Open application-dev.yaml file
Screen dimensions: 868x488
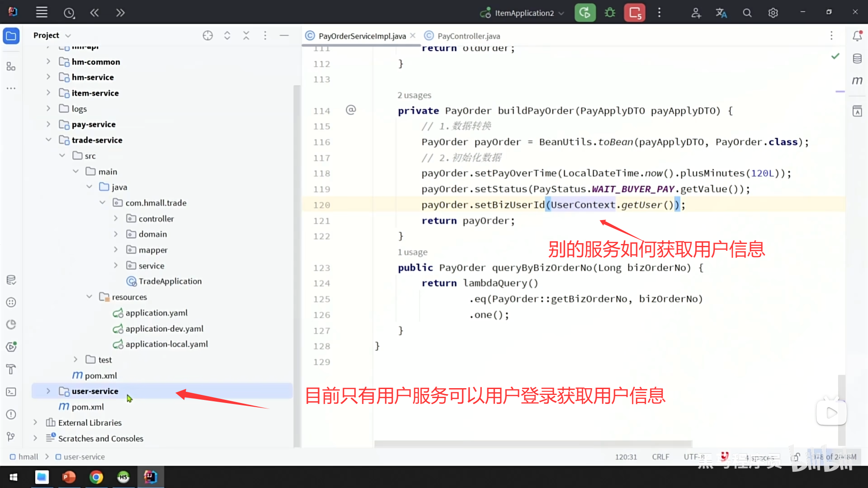pyautogui.click(x=164, y=328)
